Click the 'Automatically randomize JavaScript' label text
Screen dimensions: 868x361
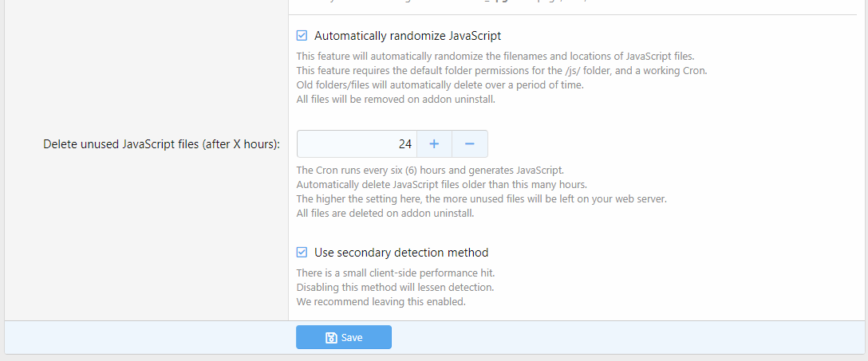point(408,36)
